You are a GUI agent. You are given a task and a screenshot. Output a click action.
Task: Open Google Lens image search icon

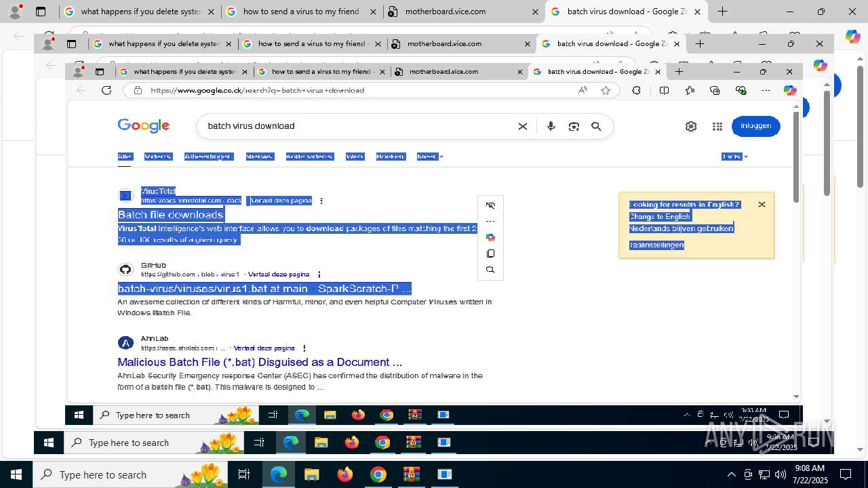click(574, 126)
